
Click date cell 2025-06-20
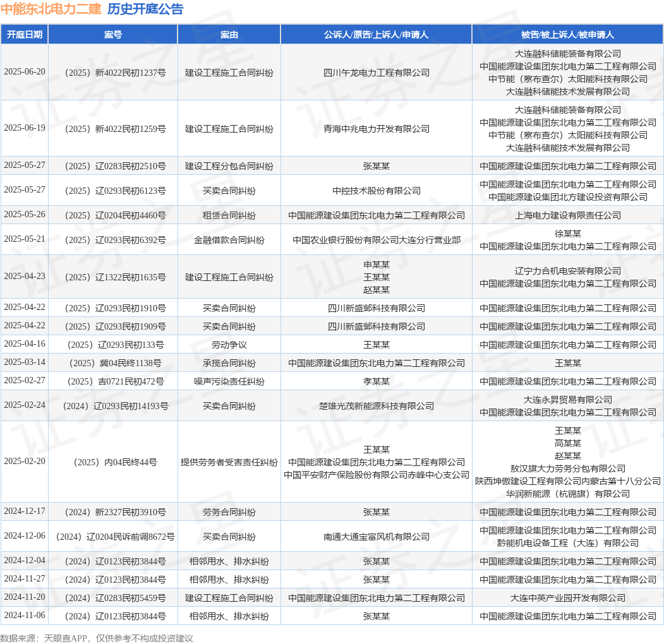(25, 72)
